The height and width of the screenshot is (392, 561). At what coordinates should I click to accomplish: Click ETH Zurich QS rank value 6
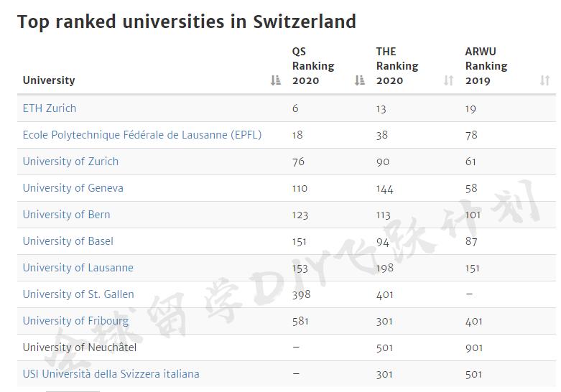tap(295, 108)
